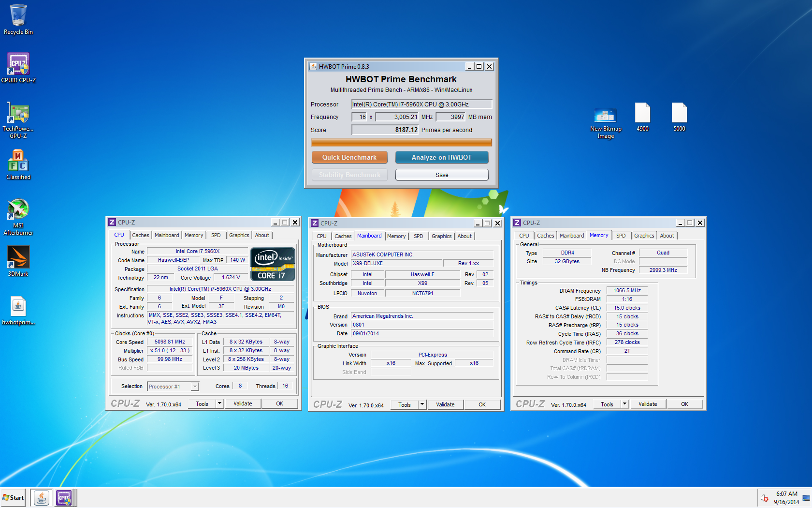Open the Recycle Bin desktop icon
812x508 pixels.
point(18,19)
